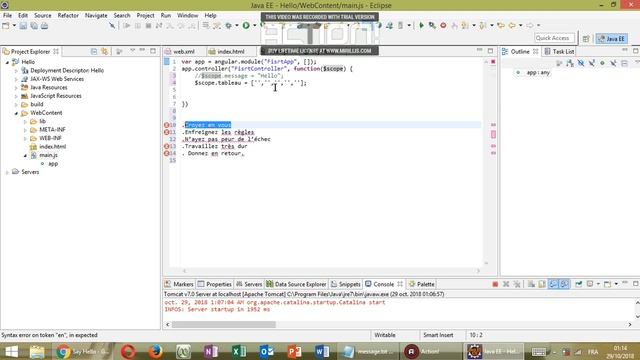Click the red stop circle toolbar icon

coord(443,25)
